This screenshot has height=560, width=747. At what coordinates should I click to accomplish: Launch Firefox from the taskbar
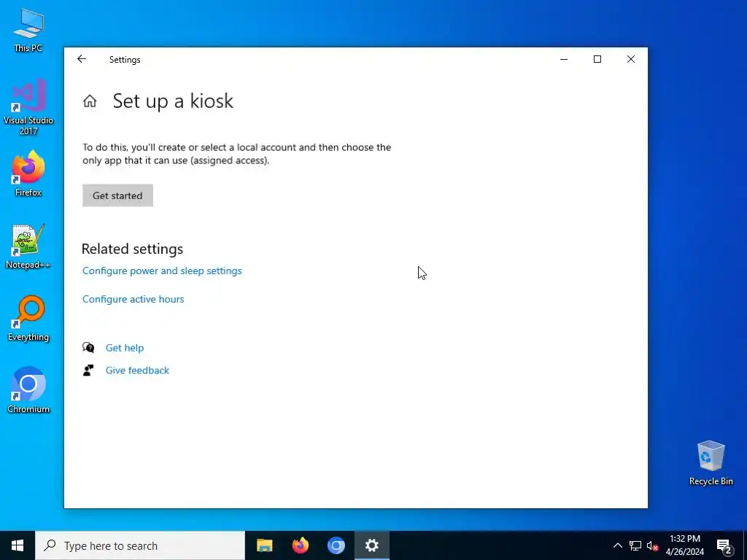click(300, 545)
